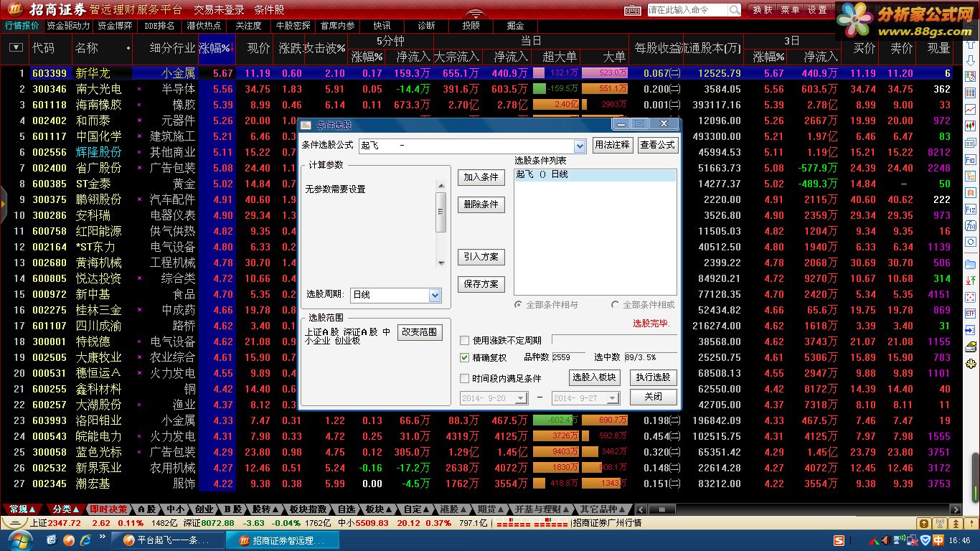Open the 牛股密探 tab
Viewport: 980px width, 551px height.
[293, 26]
